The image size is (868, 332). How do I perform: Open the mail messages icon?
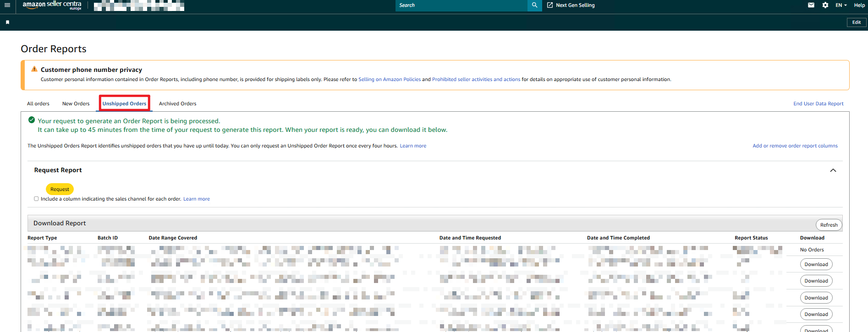811,5
